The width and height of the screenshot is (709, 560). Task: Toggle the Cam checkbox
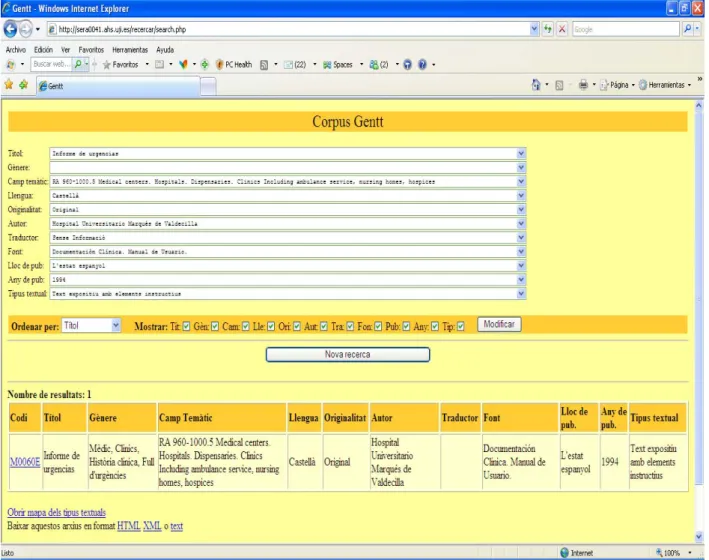tap(246, 327)
